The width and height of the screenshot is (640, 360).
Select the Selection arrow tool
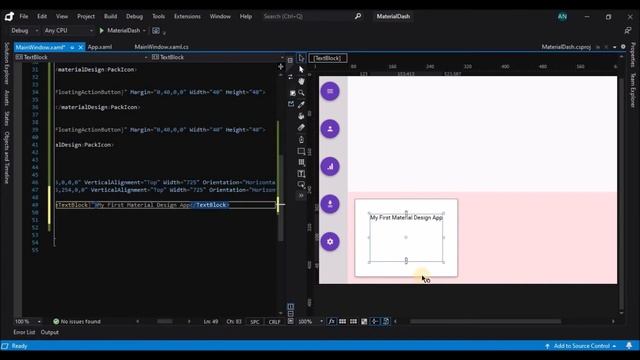click(x=301, y=58)
